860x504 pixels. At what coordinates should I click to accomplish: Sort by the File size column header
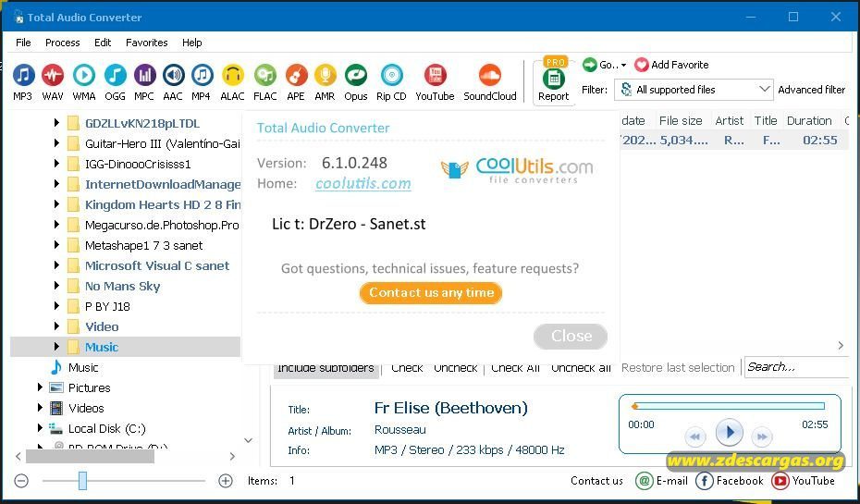point(681,120)
